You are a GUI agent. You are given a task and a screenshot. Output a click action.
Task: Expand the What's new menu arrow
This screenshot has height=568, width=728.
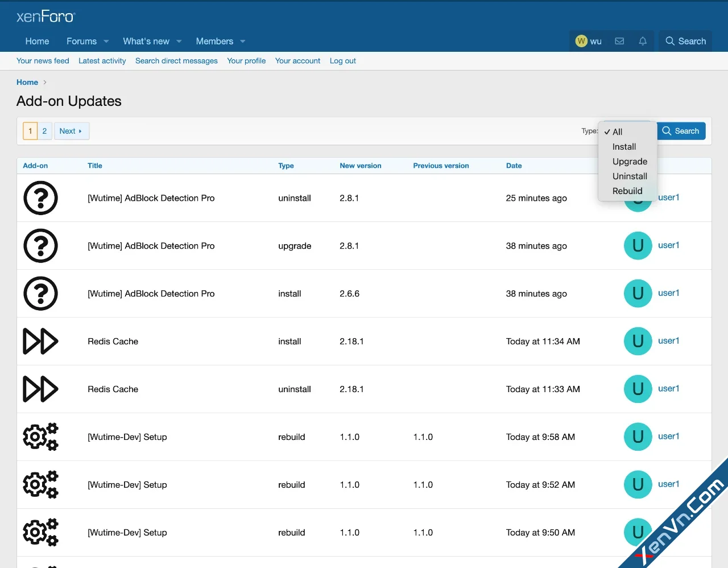179,42
